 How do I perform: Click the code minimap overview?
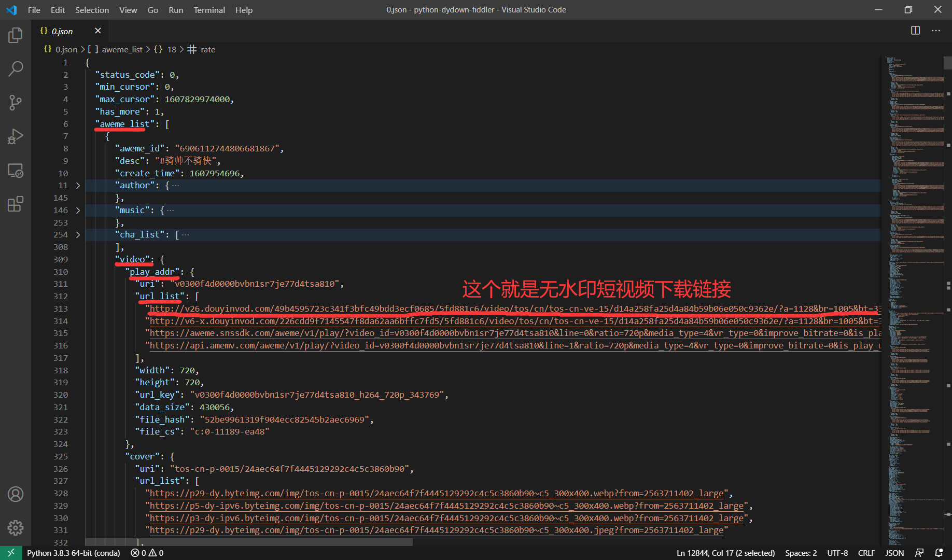click(x=913, y=301)
